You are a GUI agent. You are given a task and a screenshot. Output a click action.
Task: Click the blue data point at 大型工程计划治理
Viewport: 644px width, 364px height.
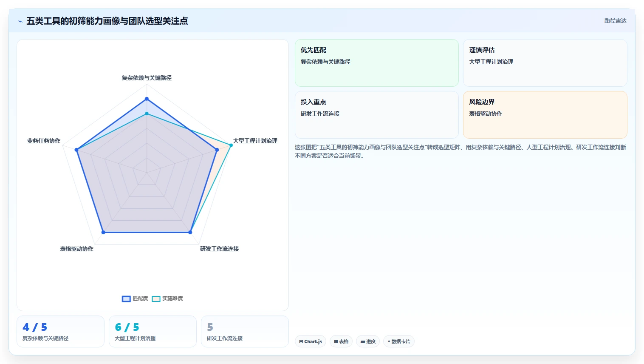click(x=217, y=150)
